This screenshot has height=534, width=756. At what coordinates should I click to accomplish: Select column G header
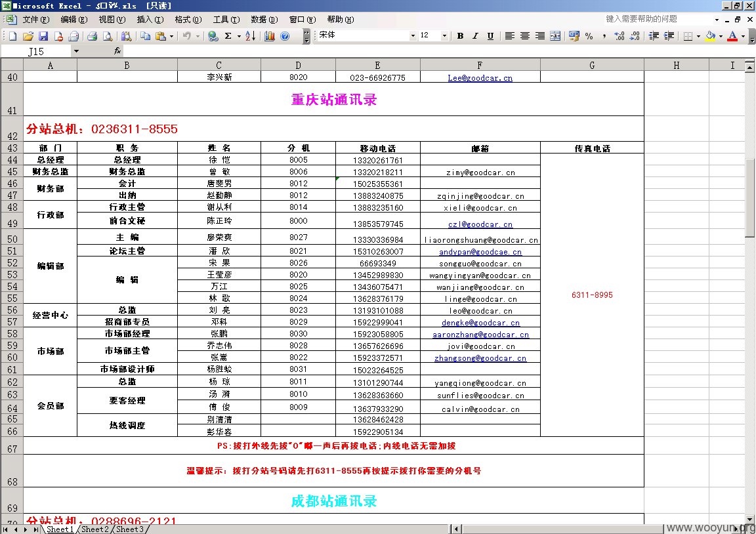591,65
